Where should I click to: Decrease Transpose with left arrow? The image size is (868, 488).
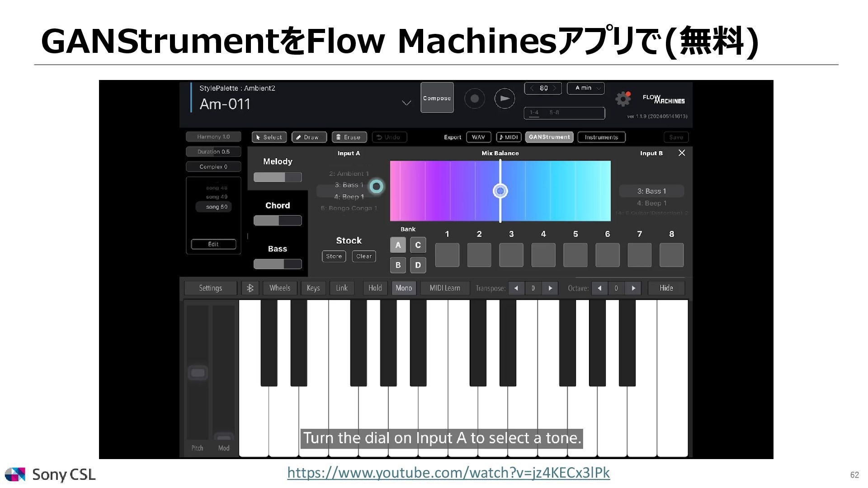(516, 288)
